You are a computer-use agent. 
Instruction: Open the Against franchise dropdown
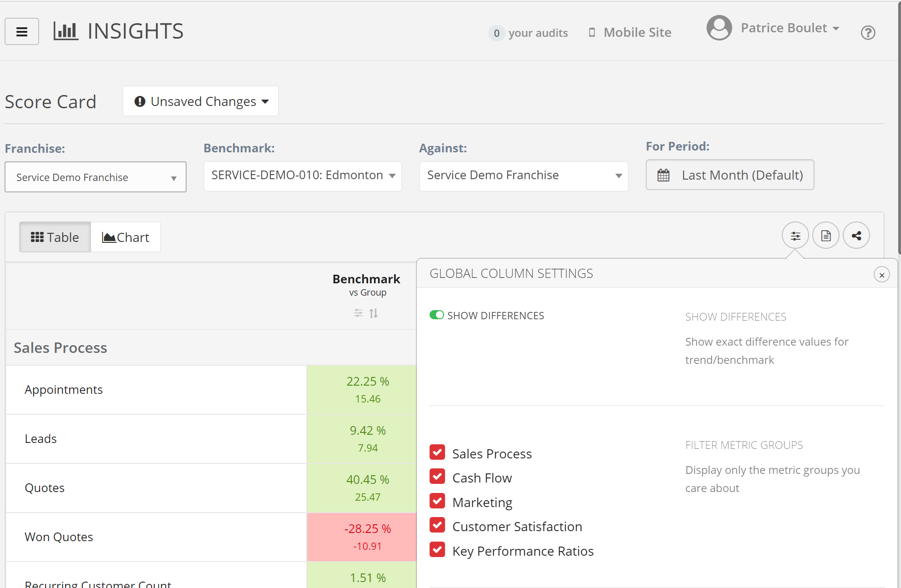(x=523, y=176)
